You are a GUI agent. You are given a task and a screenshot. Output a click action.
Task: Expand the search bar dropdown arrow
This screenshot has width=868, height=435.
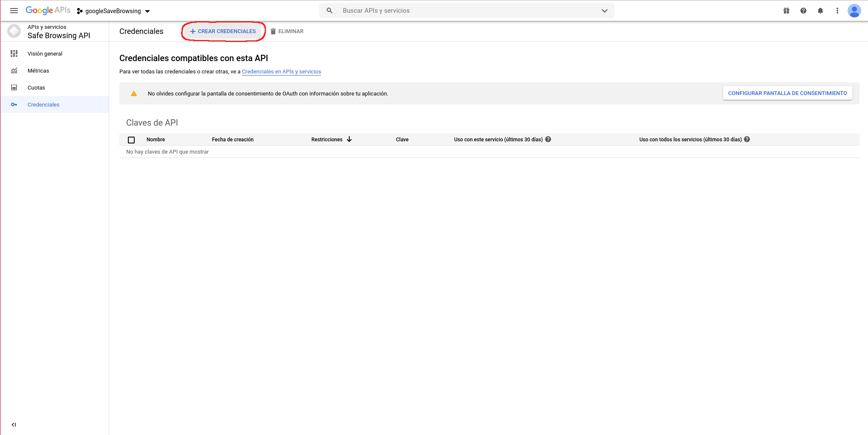[604, 11]
